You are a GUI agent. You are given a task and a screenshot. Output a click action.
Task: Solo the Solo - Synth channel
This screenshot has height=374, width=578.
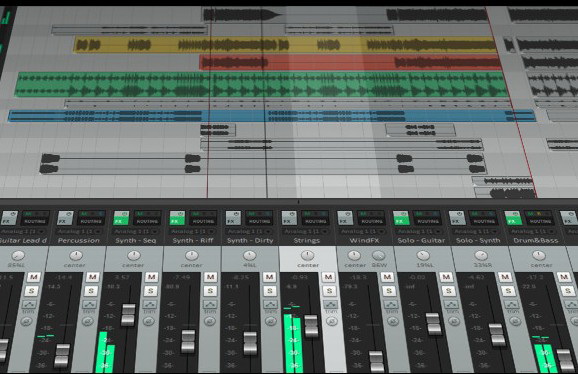[x=508, y=291]
